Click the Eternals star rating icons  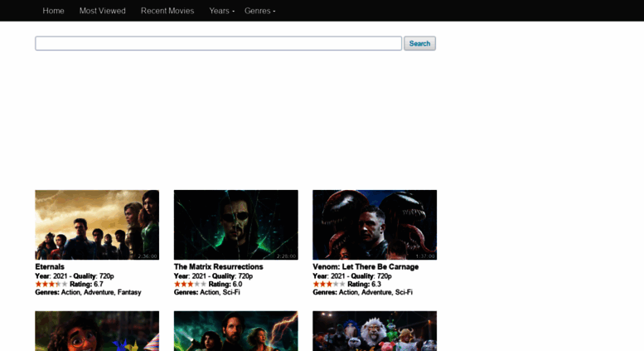[51, 284]
